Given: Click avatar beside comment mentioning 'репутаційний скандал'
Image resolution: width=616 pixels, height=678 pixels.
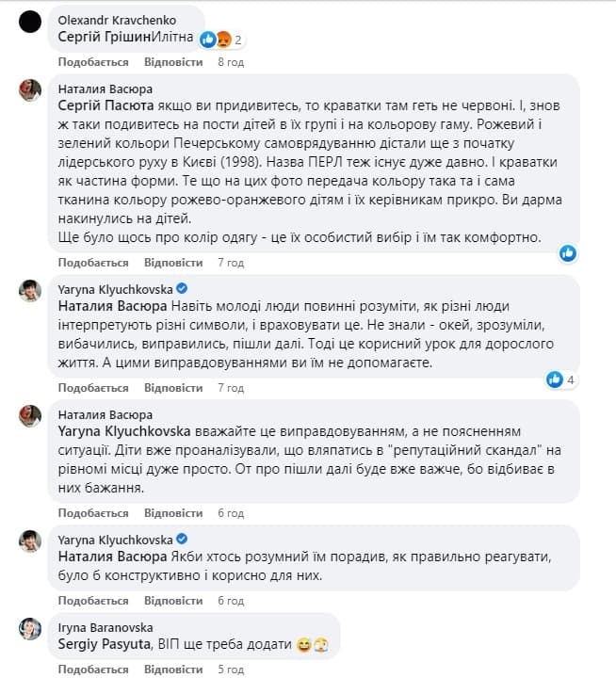Looking at the screenshot, I should 30,414.
